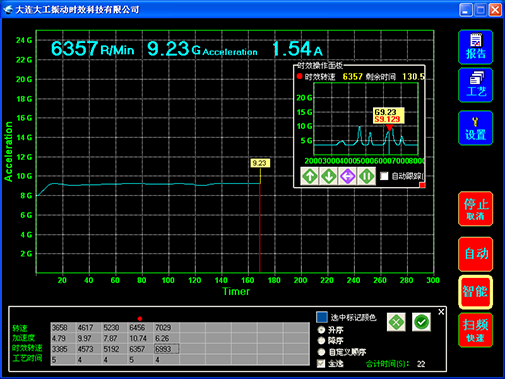The width and height of the screenshot is (505, 379).
Task: Click the purple left arrow icon
Action: tap(348, 176)
